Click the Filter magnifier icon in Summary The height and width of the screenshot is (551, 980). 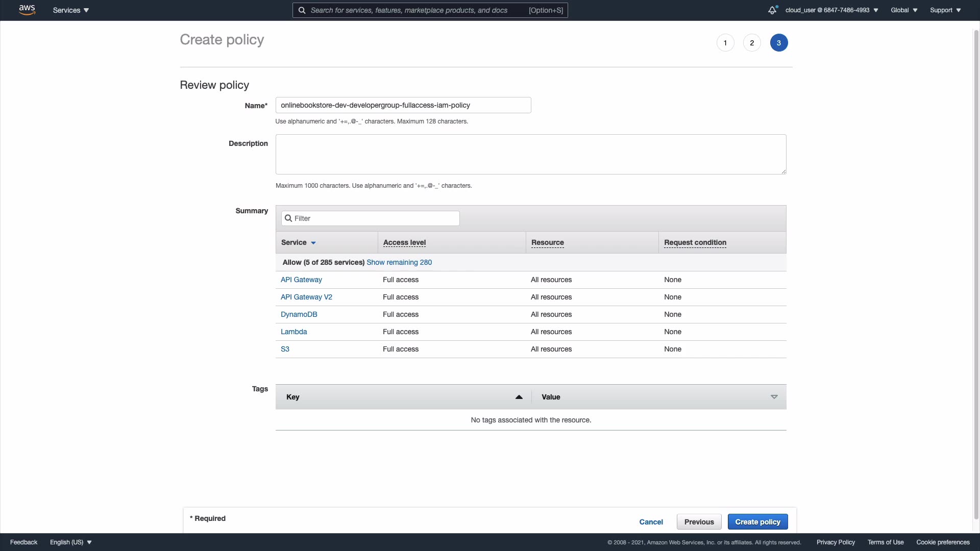pos(288,218)
